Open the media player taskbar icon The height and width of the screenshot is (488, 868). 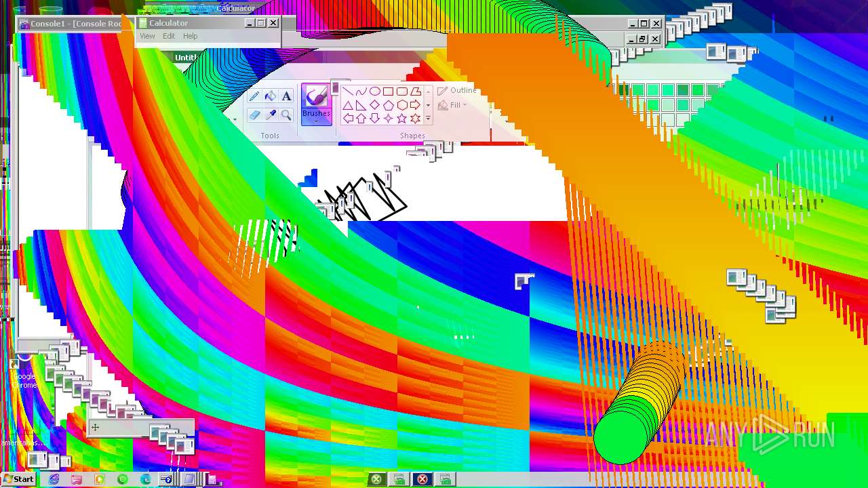[100, 479]
